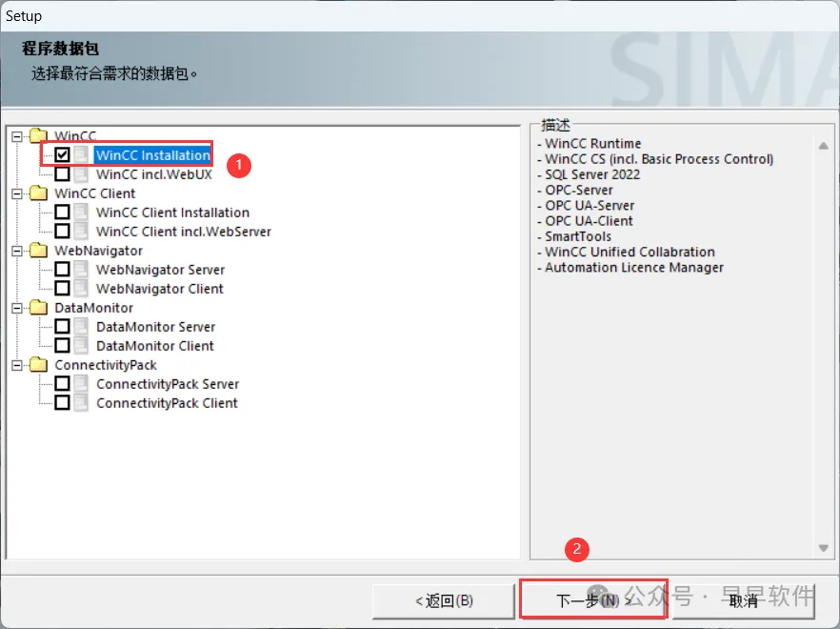
Task: Select WinCC Client Installation label
Action: tap(172, 213)
